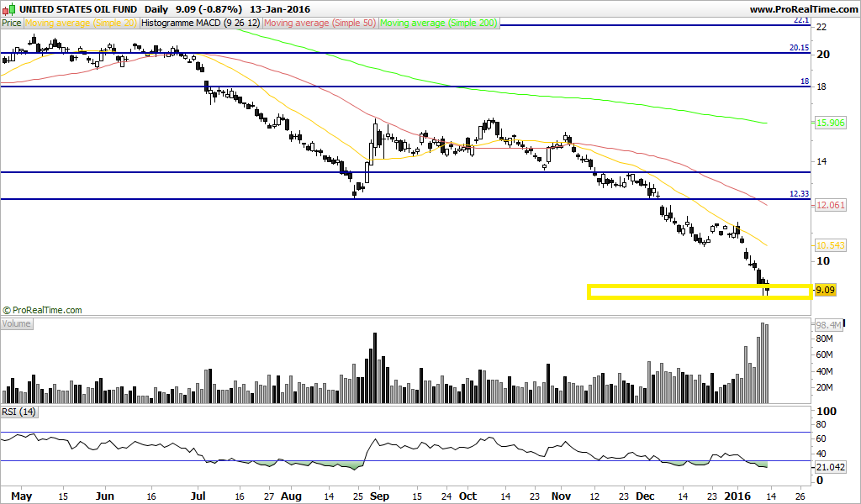The height and width of the screenshot is (504, 861).
Task: Select the red 12.061 moving average value
Action: coord(830,205)
